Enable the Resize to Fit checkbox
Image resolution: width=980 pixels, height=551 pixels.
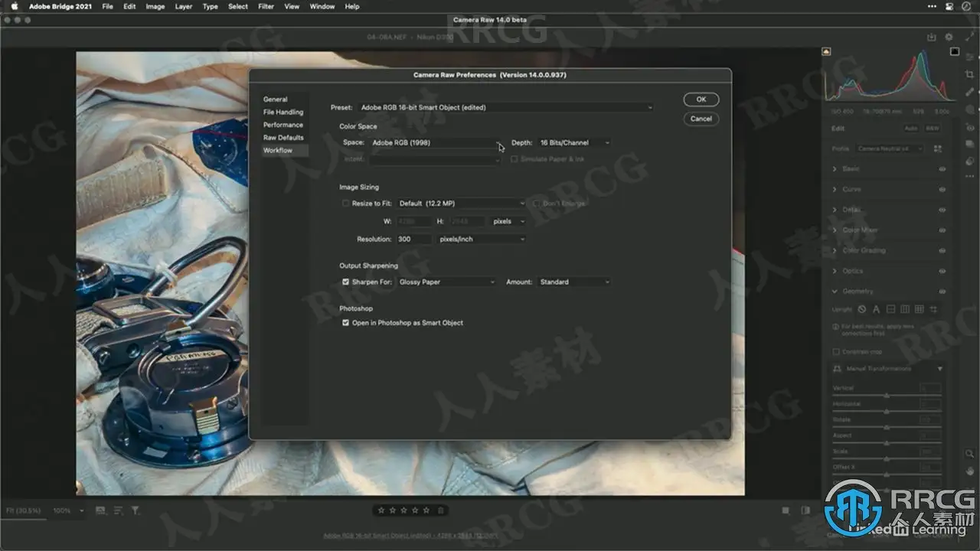(346, 204)
